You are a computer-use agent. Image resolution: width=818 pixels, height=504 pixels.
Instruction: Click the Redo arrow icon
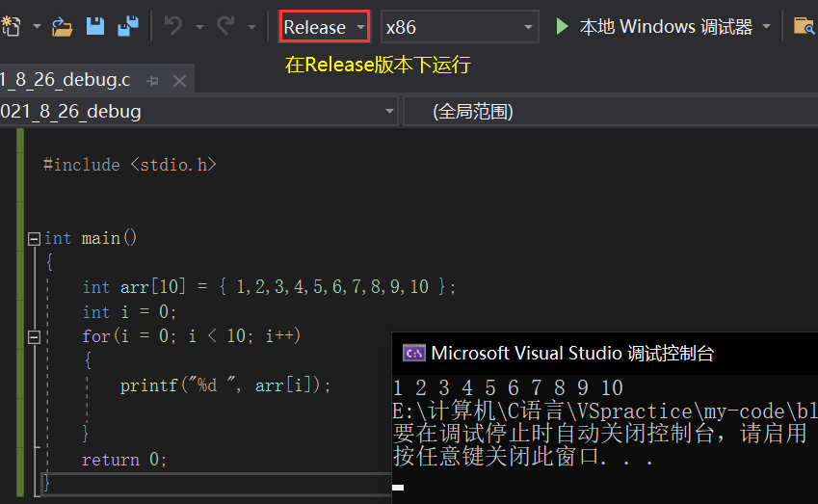click(x=226, y=26)
